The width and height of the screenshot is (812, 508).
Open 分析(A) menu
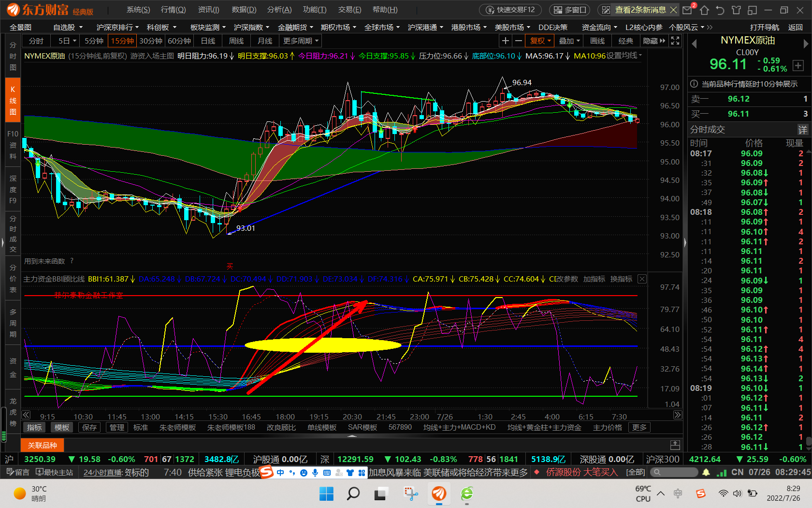click(x=279, y=10)
